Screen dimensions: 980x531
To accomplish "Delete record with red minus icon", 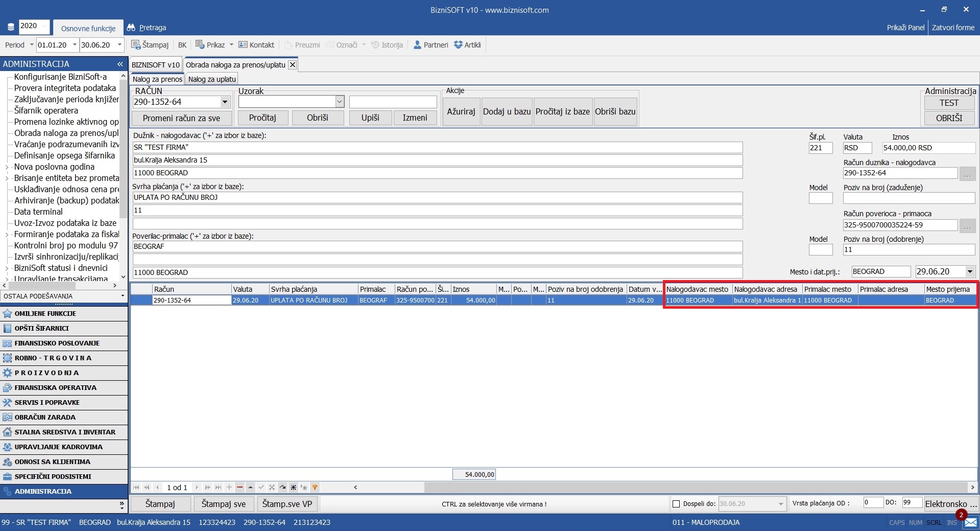I will [x=240, y=488].
